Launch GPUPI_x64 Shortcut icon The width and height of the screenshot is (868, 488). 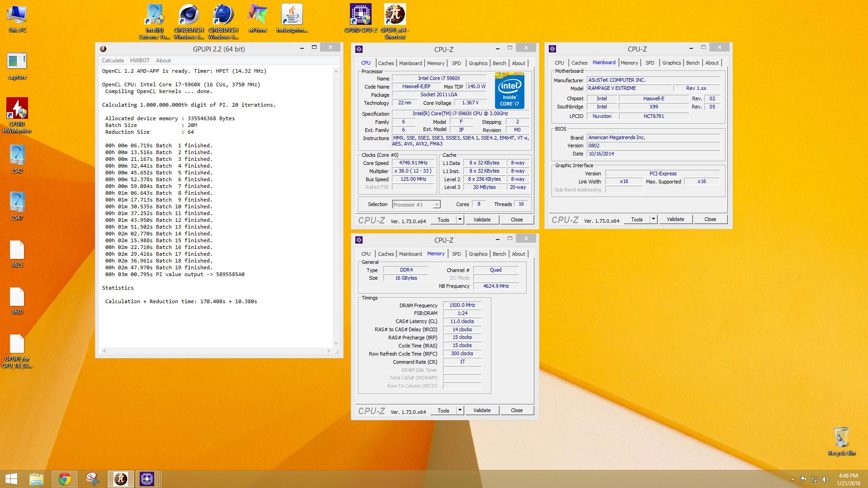(395, 21)
